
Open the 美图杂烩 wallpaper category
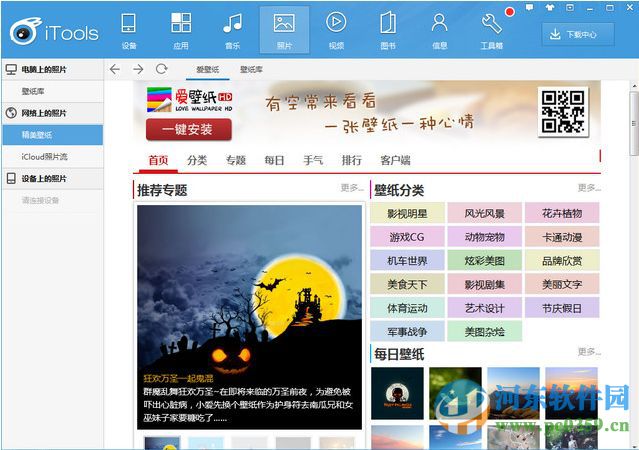coord(485,331)
